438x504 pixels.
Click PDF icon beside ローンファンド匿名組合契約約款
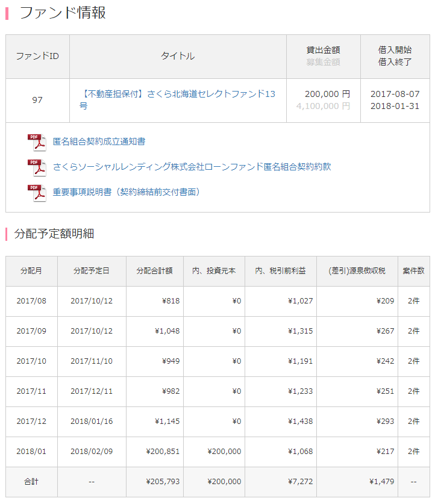coord(37,167)
